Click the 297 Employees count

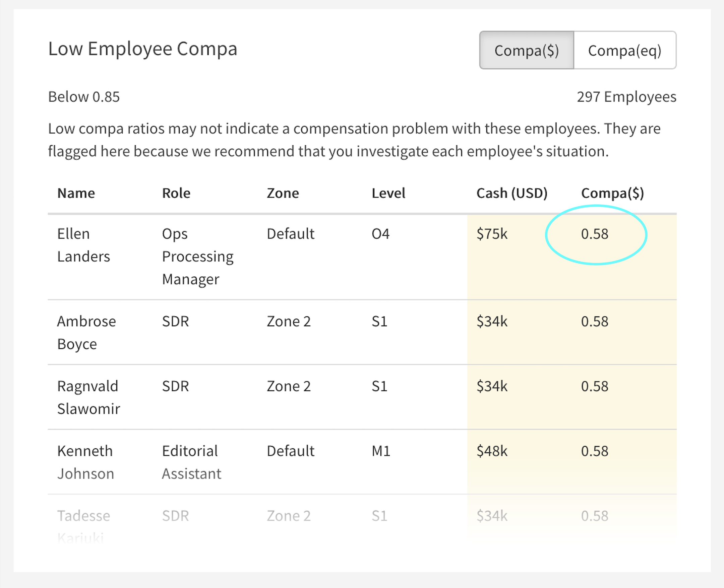pyautogui.click(x=627, y=97)
